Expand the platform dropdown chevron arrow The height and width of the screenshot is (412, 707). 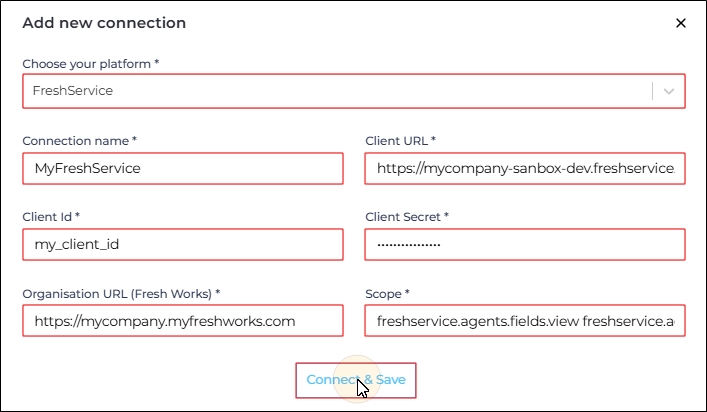click(x=669, y=91)
